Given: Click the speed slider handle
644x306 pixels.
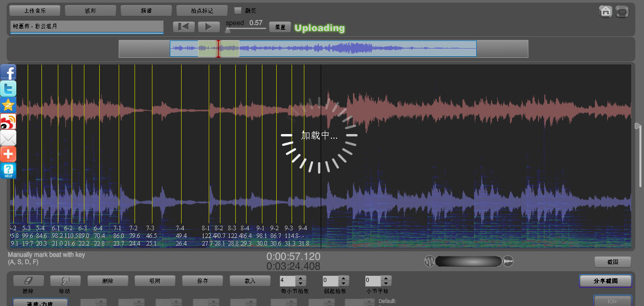Looking at the screenshot, I should (x=228, y=30).
